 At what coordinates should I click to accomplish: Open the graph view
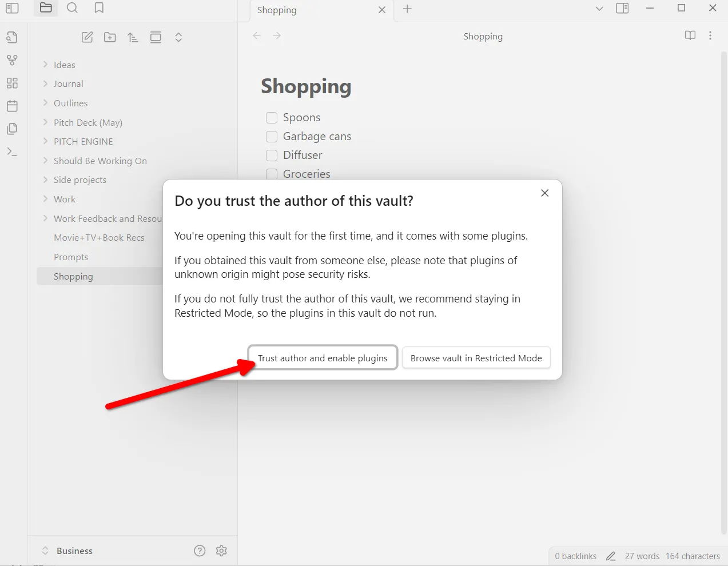tap(12, 59)
